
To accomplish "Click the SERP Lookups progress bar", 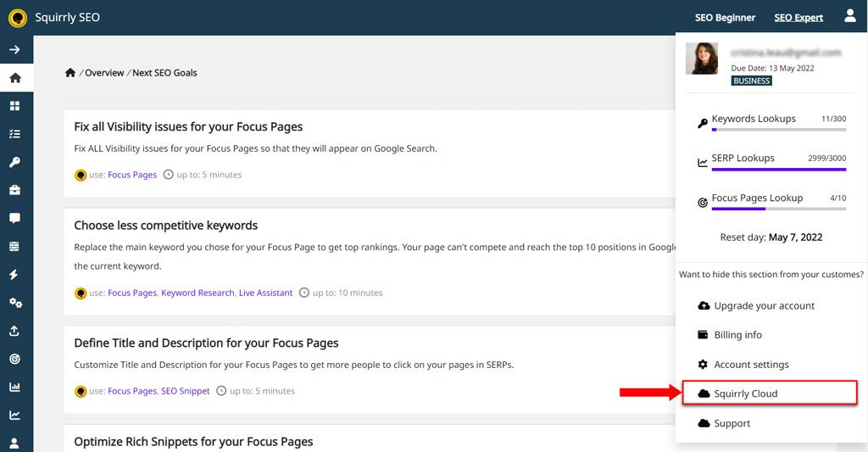I will tap(779, 169).
